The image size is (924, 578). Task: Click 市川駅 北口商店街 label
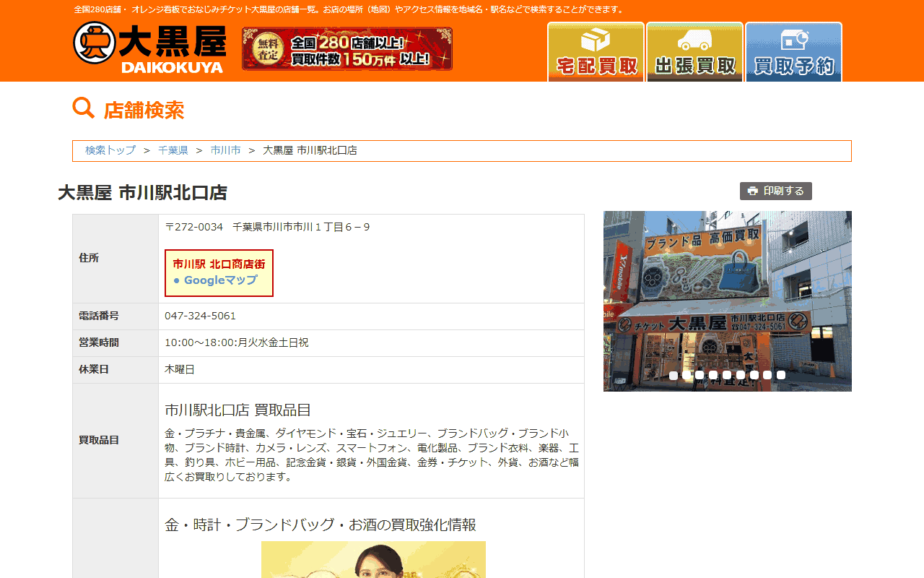[219, 264]
